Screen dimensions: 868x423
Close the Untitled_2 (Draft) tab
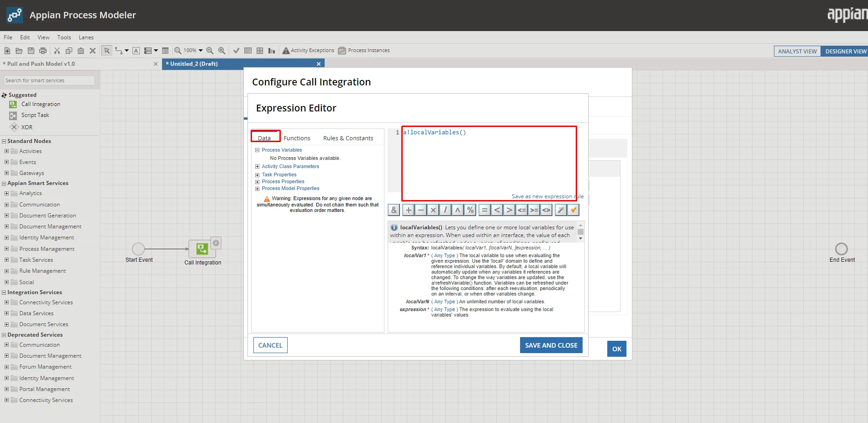tap(319, 64)
